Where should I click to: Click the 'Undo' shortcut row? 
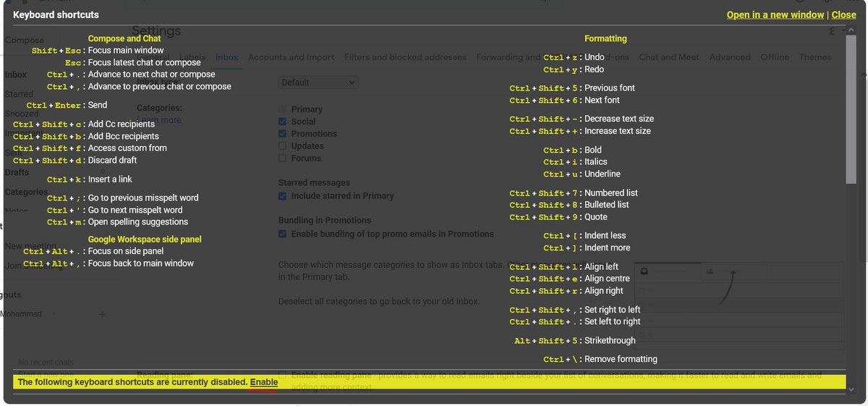pyautogui.click(x=574, y=57)
